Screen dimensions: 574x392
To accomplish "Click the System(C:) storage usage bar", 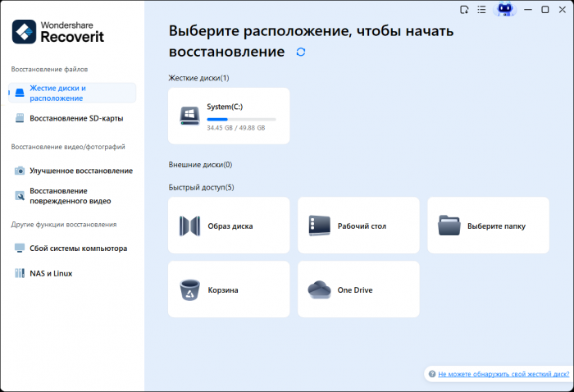I will click(241, 119).
